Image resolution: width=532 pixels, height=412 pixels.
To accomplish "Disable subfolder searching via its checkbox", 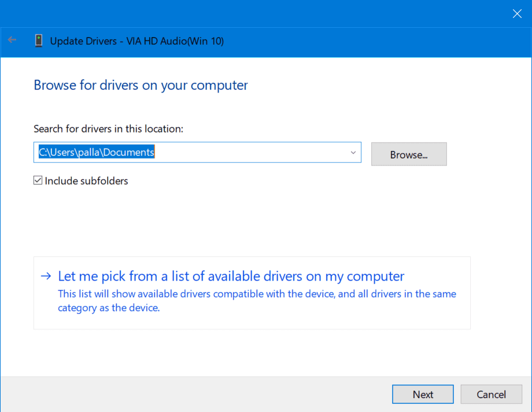I will click(x=38, y=180).
